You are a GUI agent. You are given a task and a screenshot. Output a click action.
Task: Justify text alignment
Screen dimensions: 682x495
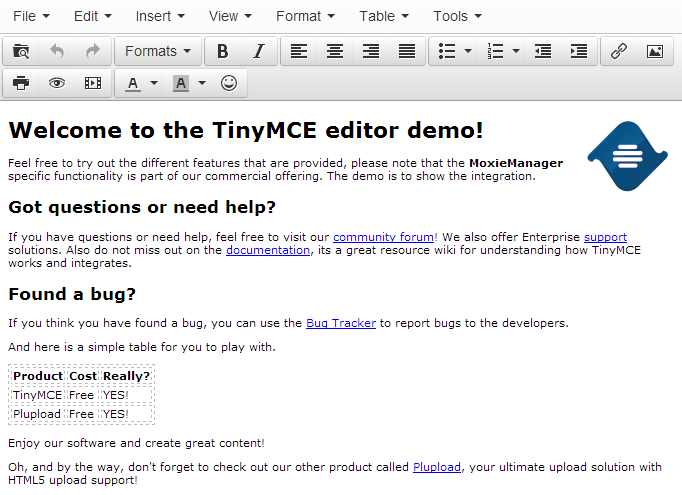407,51
